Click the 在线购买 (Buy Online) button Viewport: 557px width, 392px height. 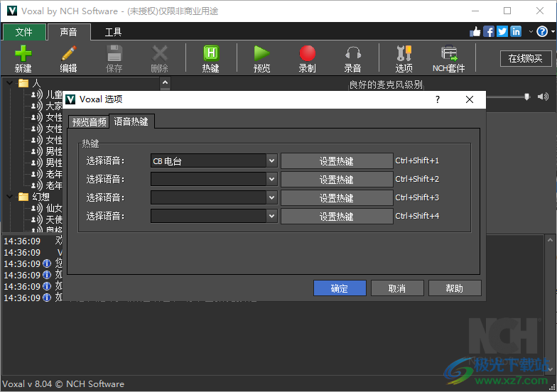526,58
